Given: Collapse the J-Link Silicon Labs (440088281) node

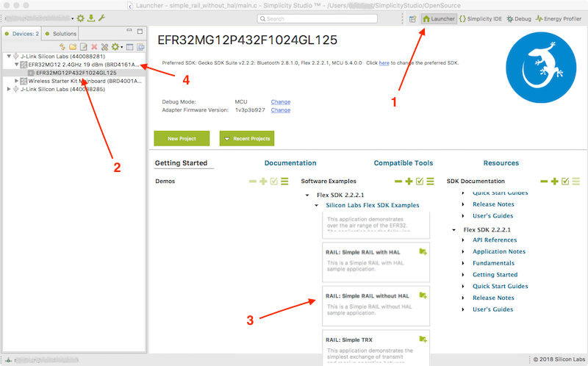Looking at the screenshot, I should coord(9,57).
